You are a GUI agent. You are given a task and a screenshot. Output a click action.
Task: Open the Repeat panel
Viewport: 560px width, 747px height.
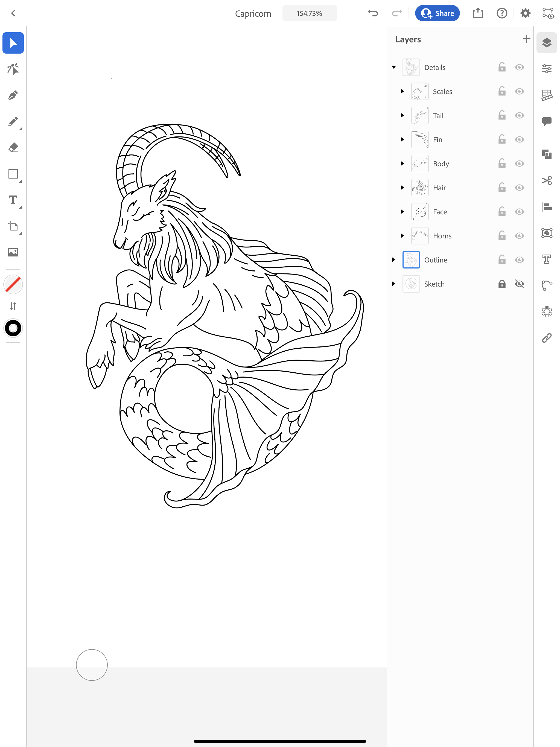[547, 311]
